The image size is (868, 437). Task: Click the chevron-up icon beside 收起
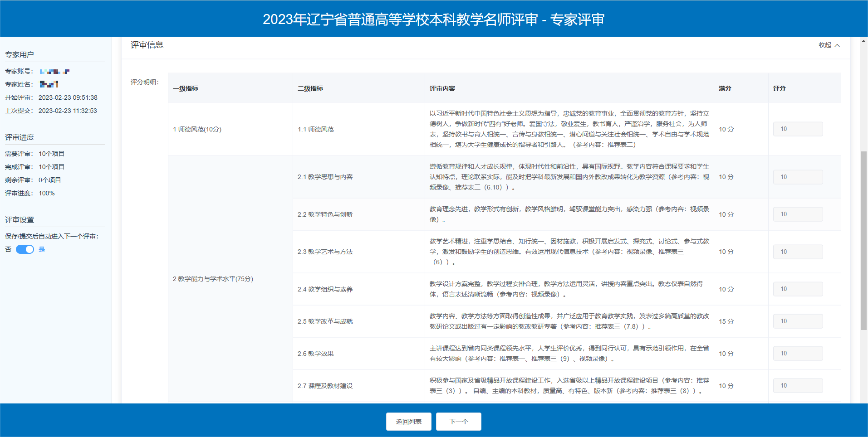pos(837,45)
